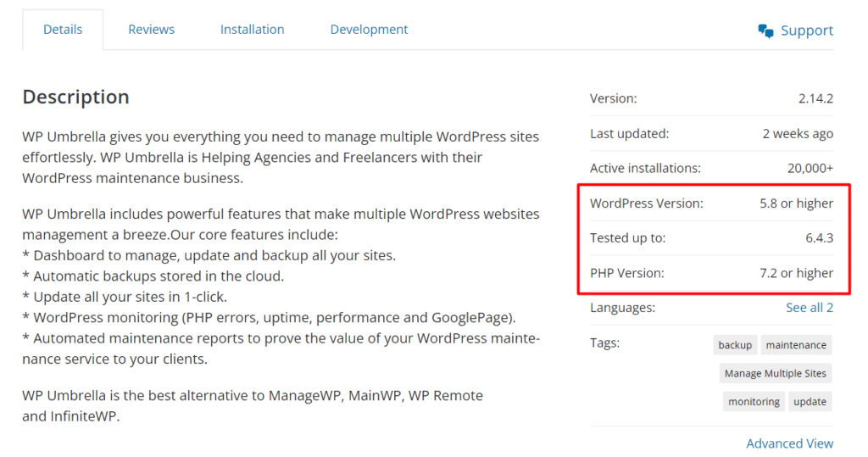868x457 pixels.
Task: Click 'Automatic backups stored in the cloud' line
Action: (153, 276)
